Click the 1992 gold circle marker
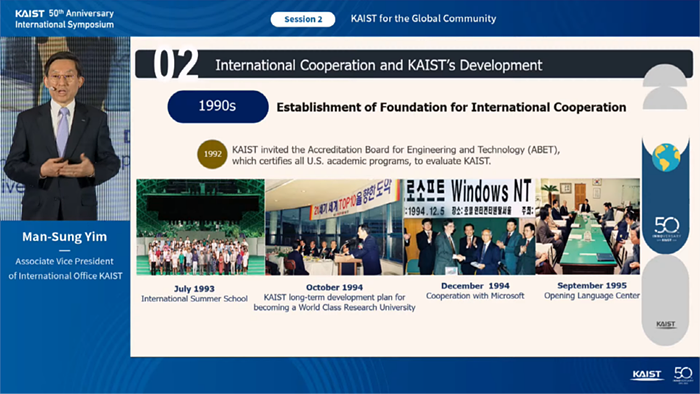The height and width of the screenshot is (394, 700). 212,154
